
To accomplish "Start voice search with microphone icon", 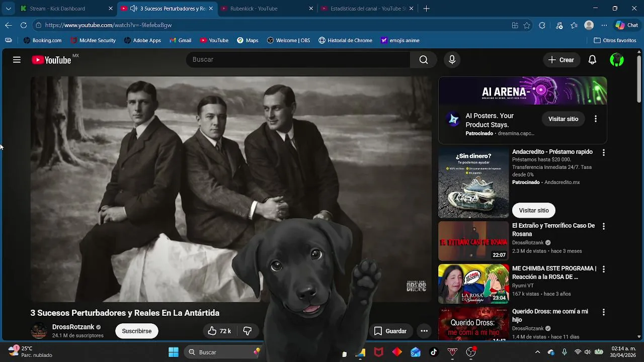I will (x=452, y=60).
